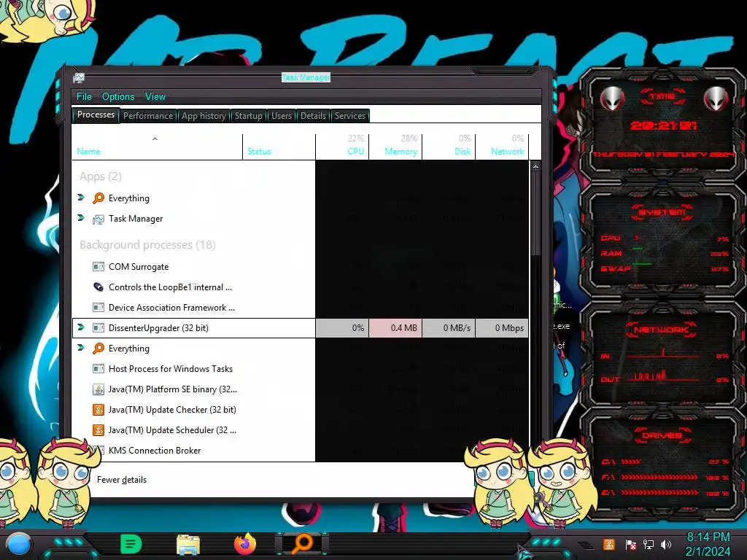
Task: Select the KMS Connection Broker process
Action: click(x=155, y=451)
